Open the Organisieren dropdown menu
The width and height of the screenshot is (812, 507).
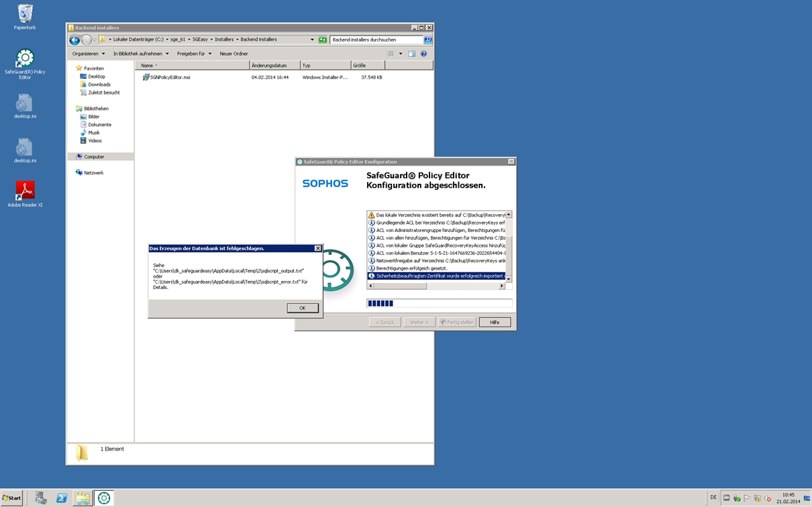click(x=89, y=54)
